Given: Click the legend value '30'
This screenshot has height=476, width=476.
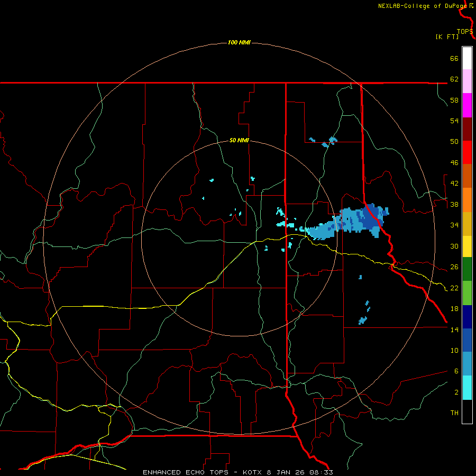Looking at the screenshot, I should (x=454, y=246).
